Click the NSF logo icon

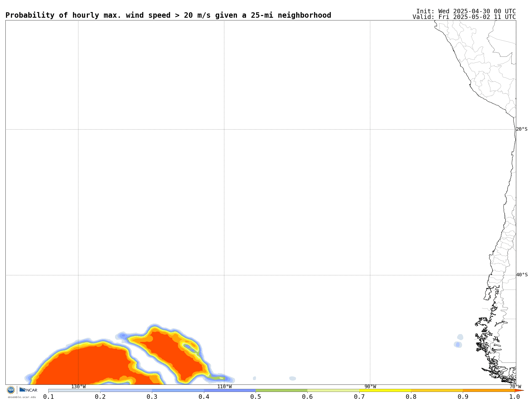pyautogui.click(x=11, y=390)
